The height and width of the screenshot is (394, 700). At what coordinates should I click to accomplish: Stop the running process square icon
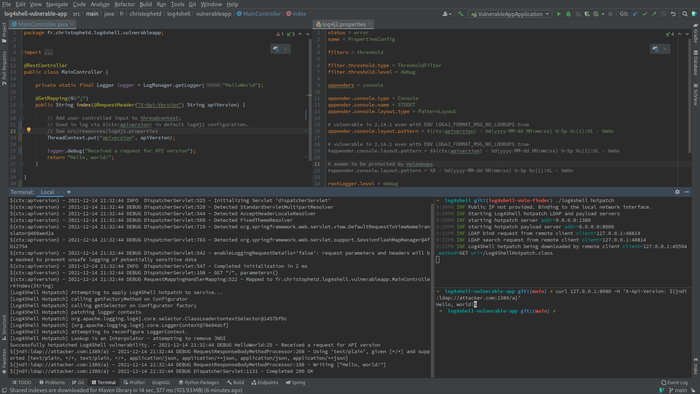coord(610,14)
